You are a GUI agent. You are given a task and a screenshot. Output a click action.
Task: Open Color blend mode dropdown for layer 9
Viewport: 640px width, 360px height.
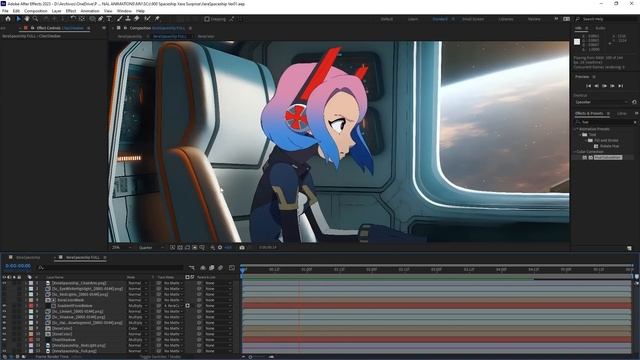coord(138,328)
